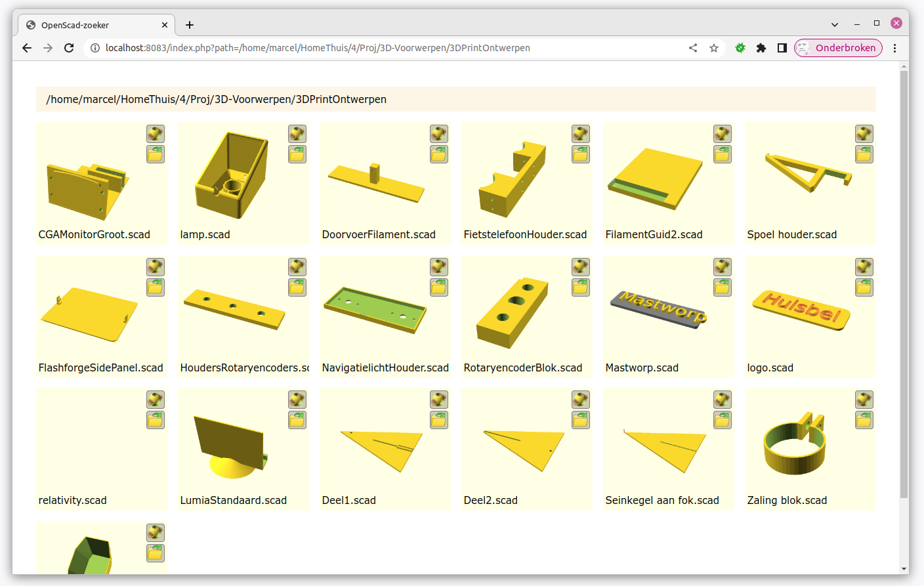Select the Mastworp nameplate thumbnail
The width and height of the screenshot is (924, 586).
658,308
